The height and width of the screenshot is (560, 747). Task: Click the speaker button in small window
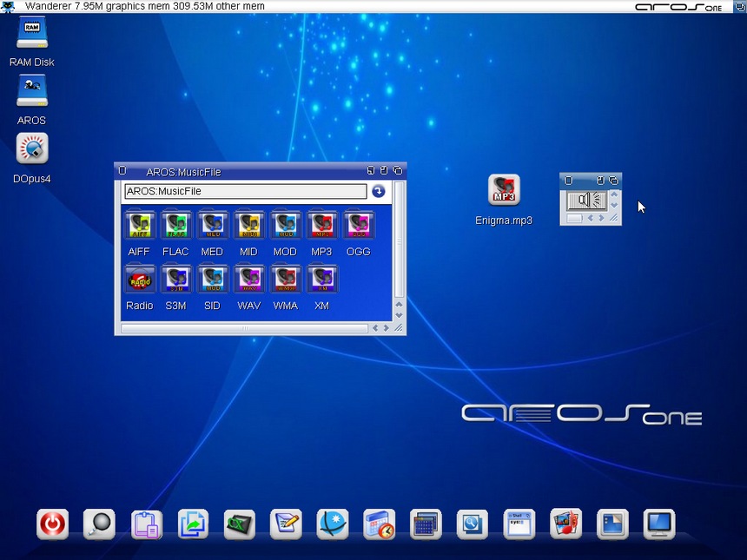pos(585,201)
